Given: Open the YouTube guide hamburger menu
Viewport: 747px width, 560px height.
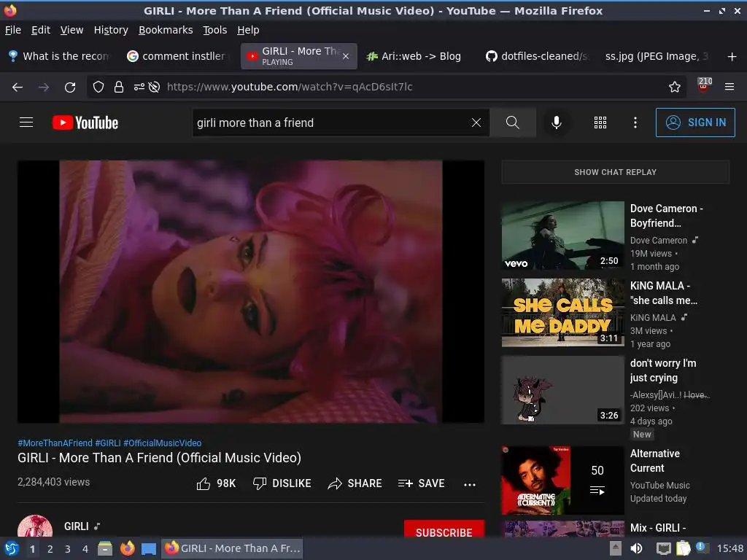Looking at the screenshot, I should click(x=26, y=122).
